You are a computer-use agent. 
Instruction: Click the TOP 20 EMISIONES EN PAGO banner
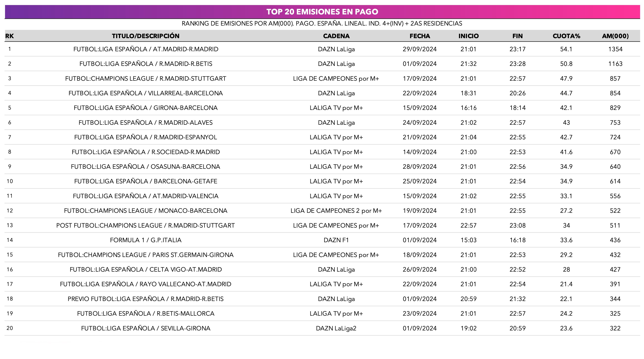click(322, 12)
